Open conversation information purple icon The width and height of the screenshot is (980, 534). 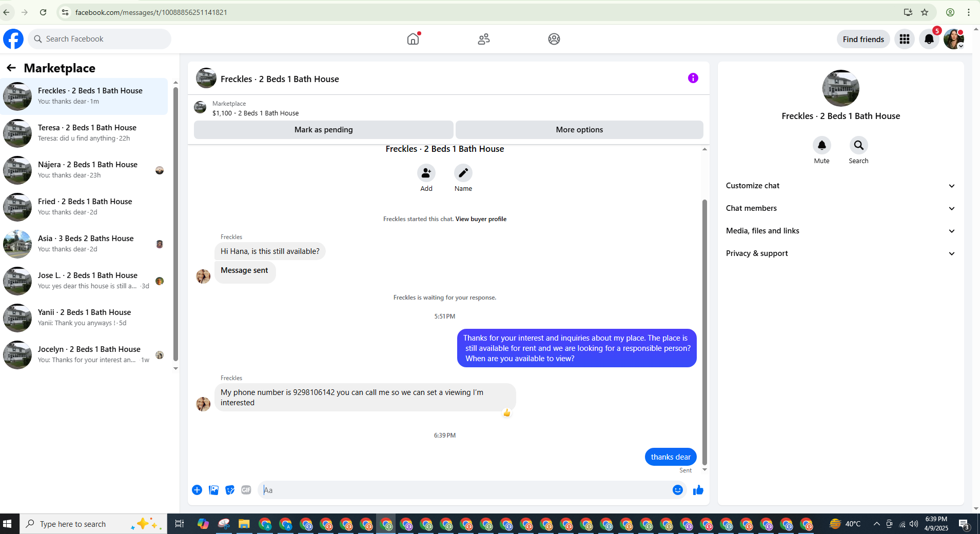point(693,78)
